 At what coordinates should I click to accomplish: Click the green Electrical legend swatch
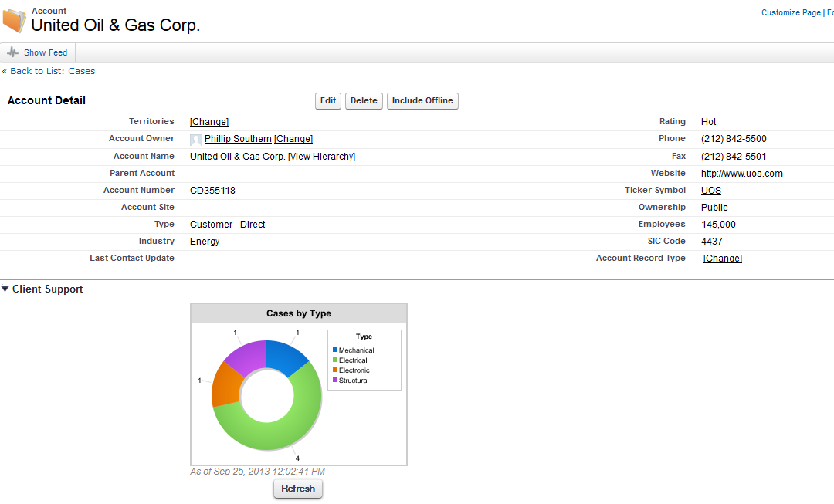point(335,360)
